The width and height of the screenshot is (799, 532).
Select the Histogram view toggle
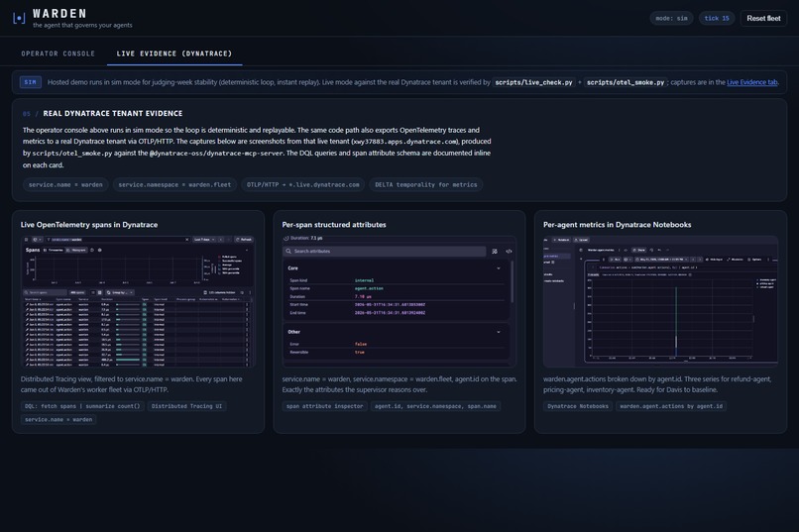76,250
